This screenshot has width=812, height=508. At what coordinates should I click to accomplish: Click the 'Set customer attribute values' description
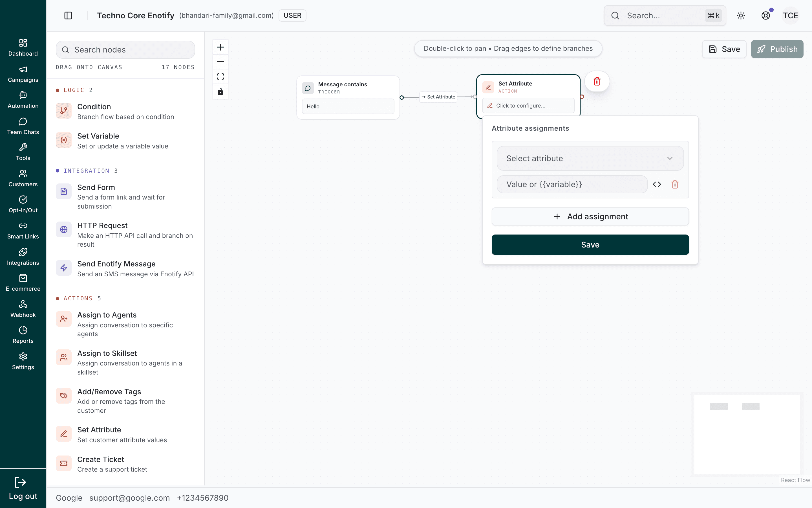point(122,440)
